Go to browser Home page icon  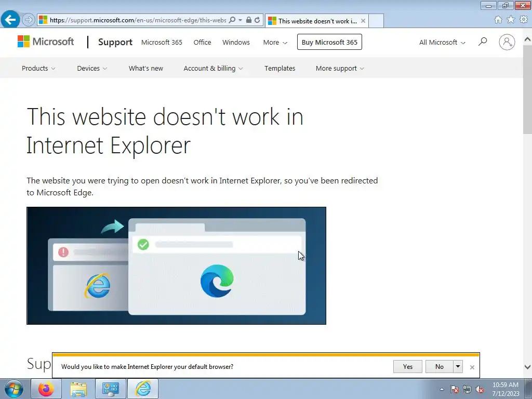[x=498, y=20]
